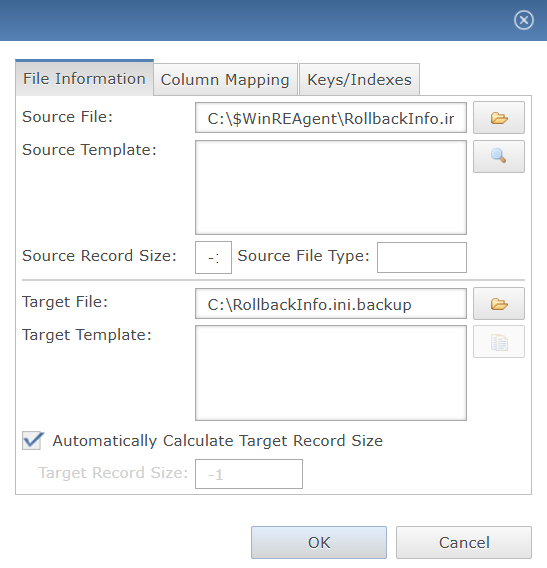Viewport: 547px width, 568px height.
Task: Open the Keys/Indexes tab
Action: click(x=359, y=80)
